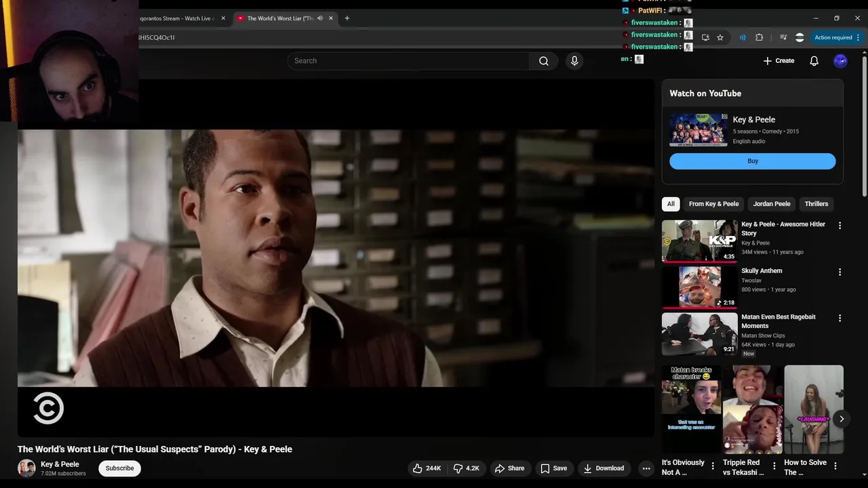
Task: Open options for How to Solve The short
Action: [x=835, y=466]
